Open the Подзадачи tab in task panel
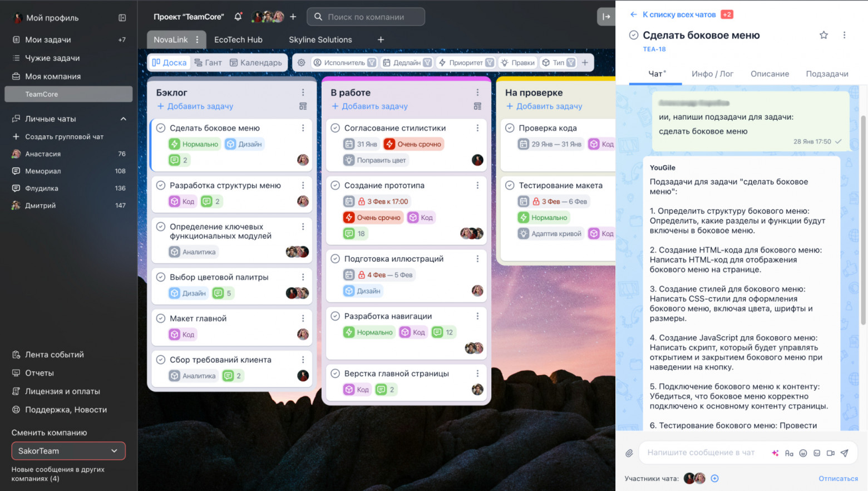 827,73
